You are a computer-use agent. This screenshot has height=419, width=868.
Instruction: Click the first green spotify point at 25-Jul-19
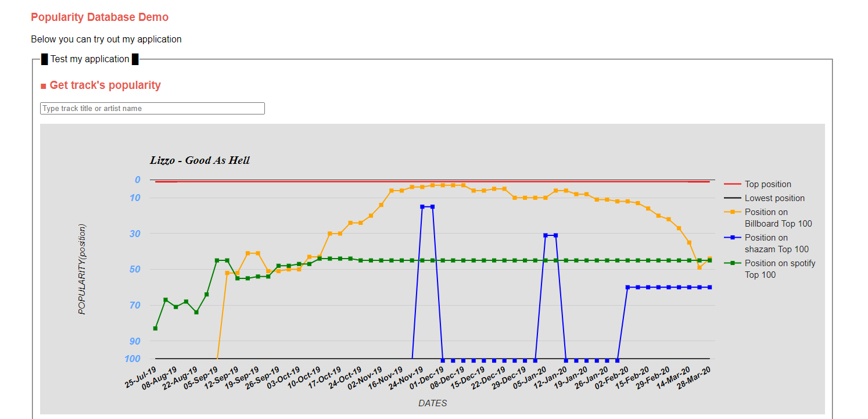(155, 328)
